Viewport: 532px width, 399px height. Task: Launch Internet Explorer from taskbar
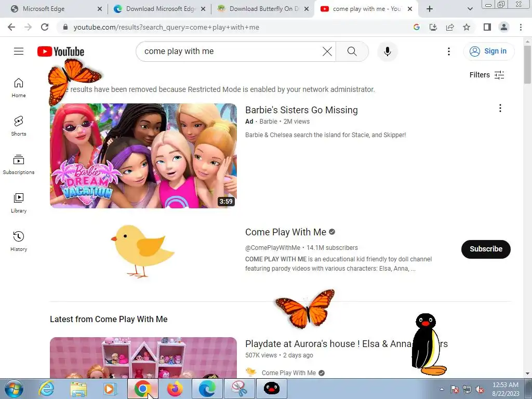pyautogui.click(x=46, y=389)
